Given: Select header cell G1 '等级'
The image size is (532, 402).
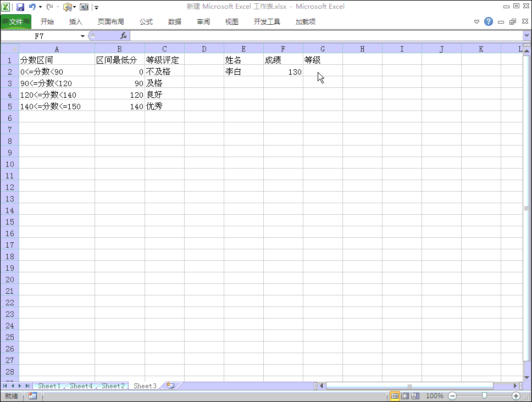Looking at the screenshot, I should [x=323, y=60].
